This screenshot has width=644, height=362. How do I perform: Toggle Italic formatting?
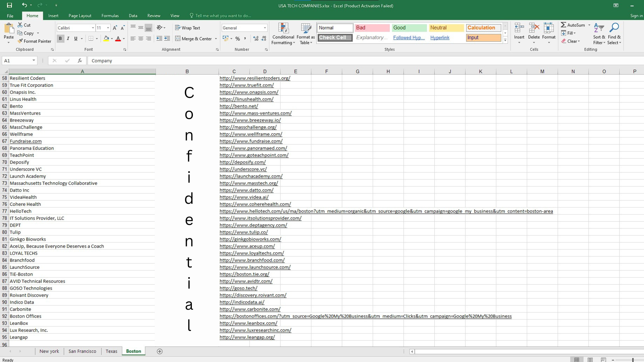(68, 39)
